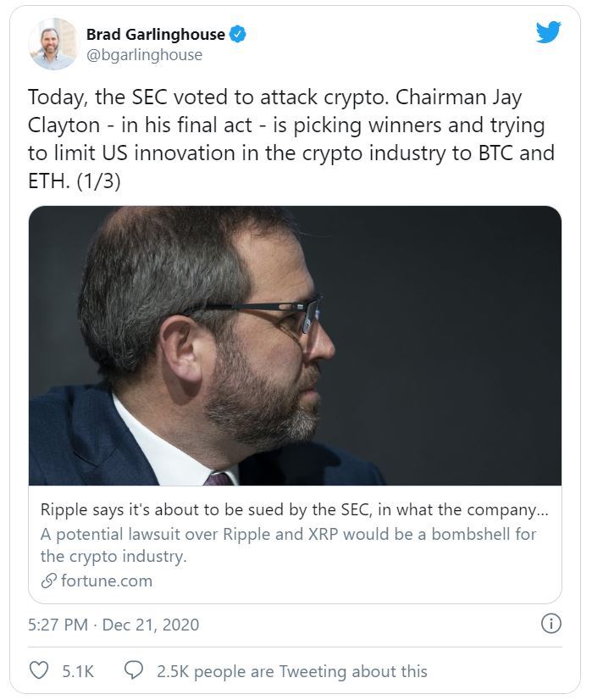
Task: Open the @bgarlinghouse handle link
Action: pyautogui.click(x=144, y=55)
